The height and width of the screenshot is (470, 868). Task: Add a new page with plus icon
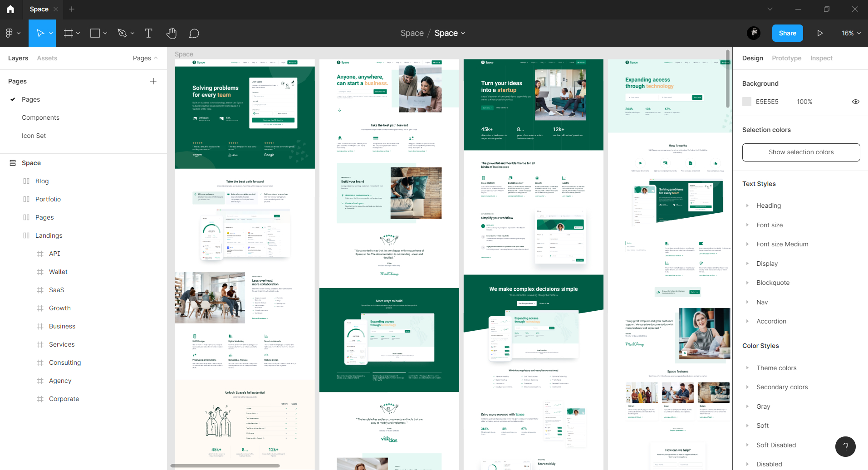(153, 81)
